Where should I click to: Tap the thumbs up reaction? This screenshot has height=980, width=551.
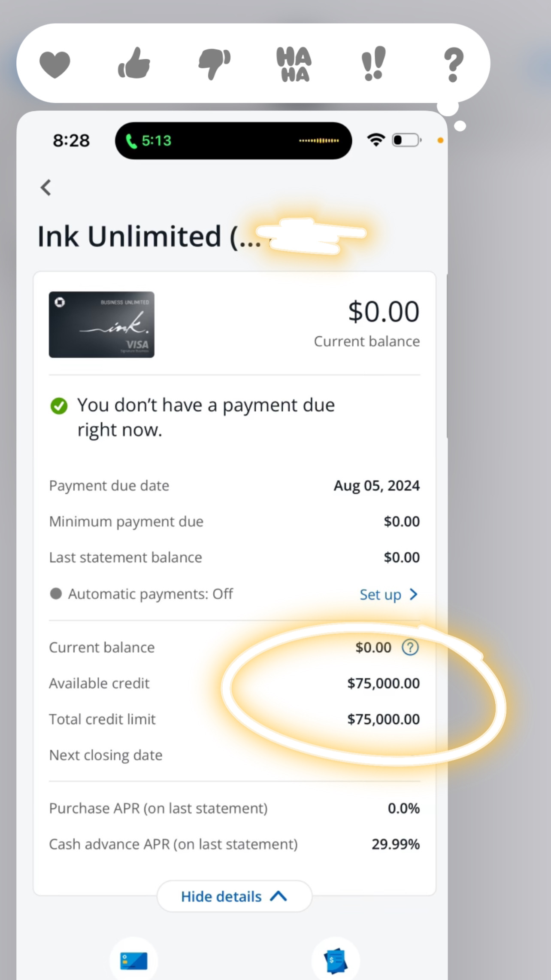pyautogui.click(x=134, y=64)
